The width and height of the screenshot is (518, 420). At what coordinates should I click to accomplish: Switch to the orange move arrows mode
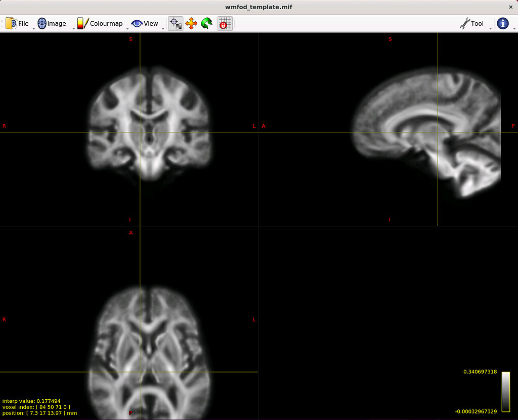pyautogui.click(x=191, y=24)
